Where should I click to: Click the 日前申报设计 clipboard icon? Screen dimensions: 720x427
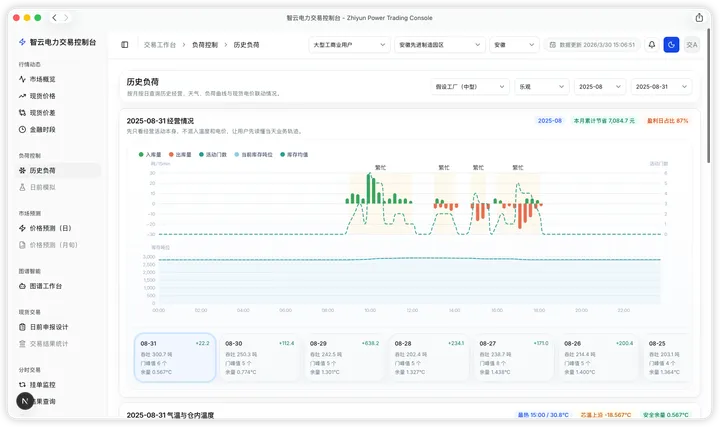pos(22,327)
